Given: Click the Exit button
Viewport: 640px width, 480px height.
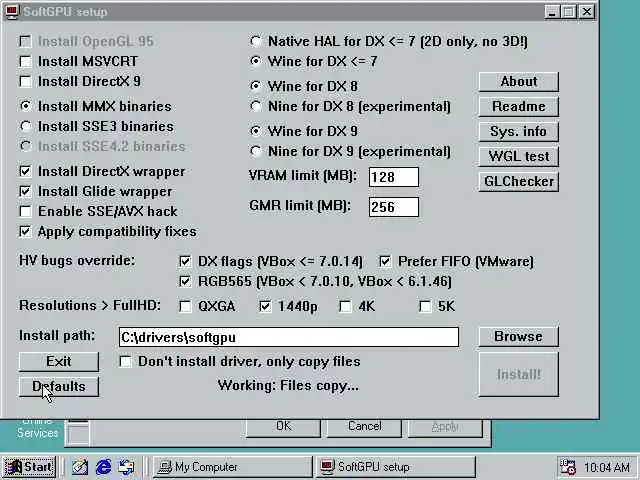Looking at the screenshot, I should 59,362.
